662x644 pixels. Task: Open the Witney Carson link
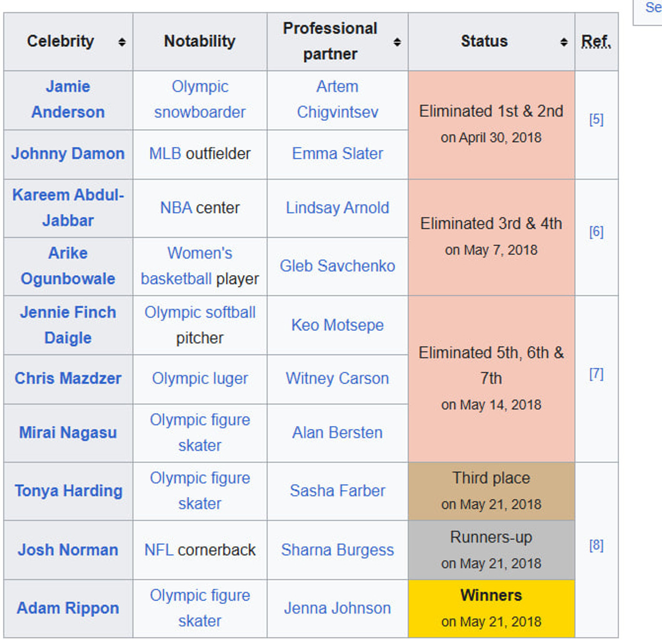pyautogui.click(x=337, y=378)
